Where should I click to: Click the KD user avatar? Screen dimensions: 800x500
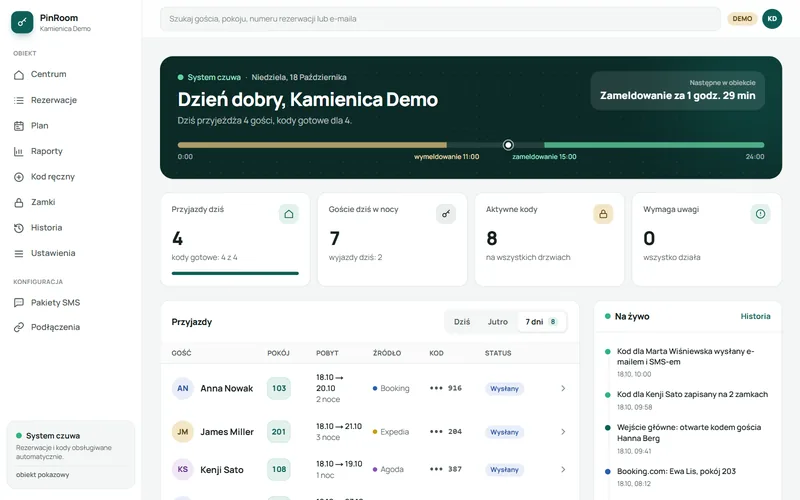click(x=772, y=19)
